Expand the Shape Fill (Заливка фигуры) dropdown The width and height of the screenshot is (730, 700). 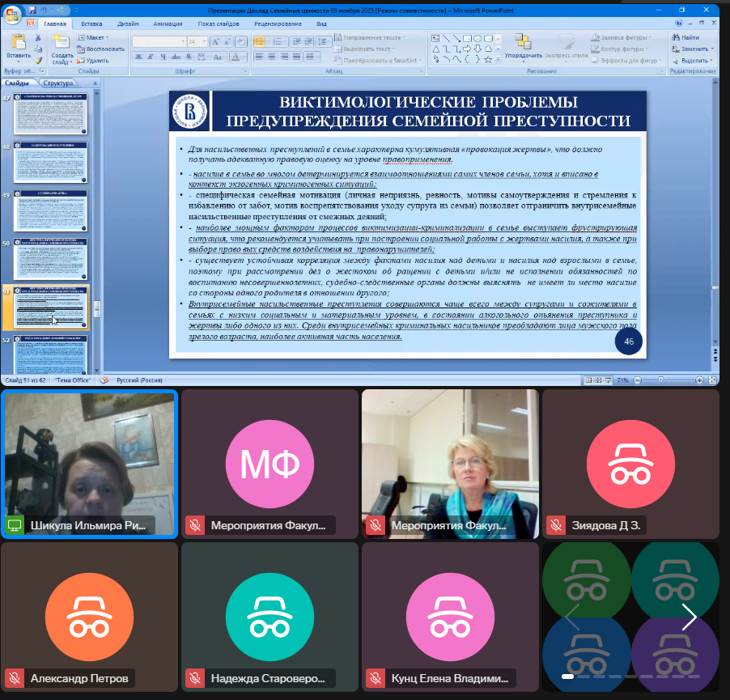(627, 37)
